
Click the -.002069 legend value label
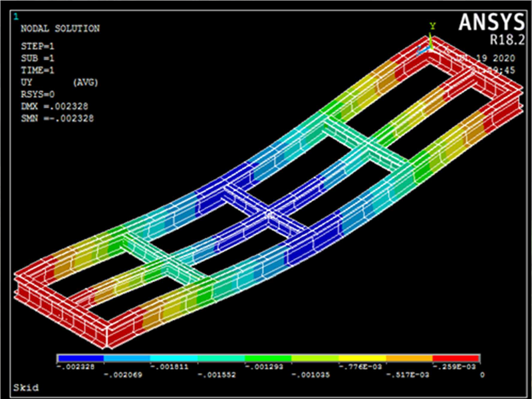pyautogui.click(x=120, y=376)
